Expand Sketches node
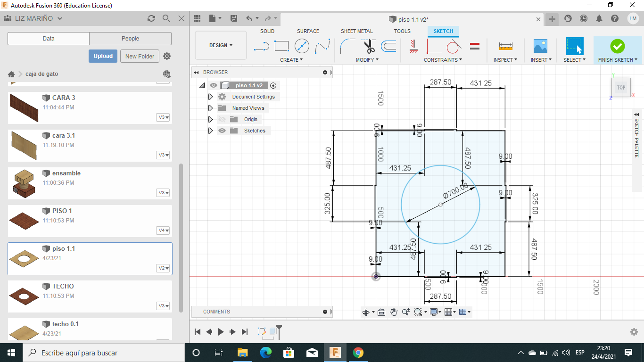The width and height of the screenshot is (644, 362). pos(211,131)
